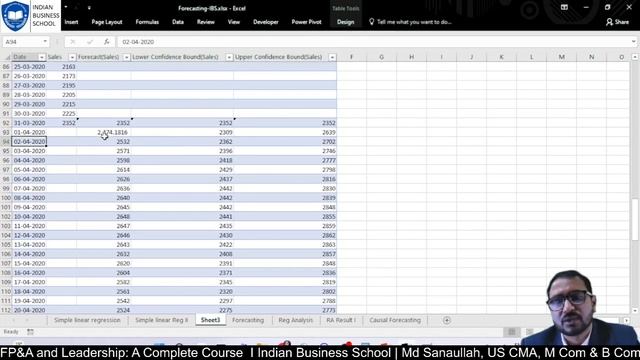Open the View ribbon tab
Viewport: 640px width, 360px height.
tap(234, 22)
